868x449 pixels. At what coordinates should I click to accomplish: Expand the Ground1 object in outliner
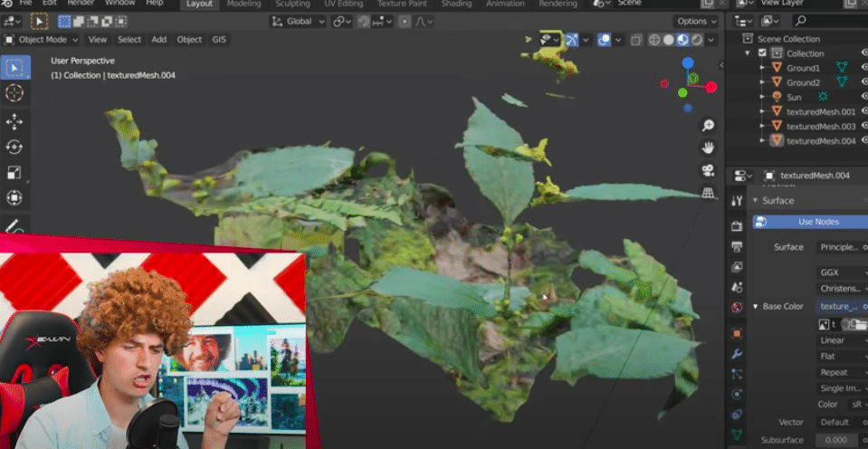[x=762, y=68]
